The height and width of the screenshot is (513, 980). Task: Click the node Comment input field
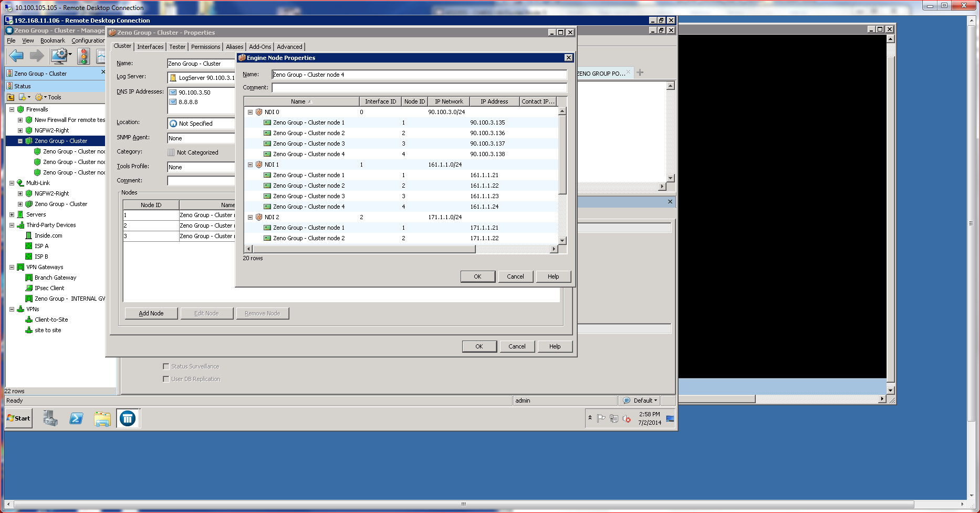click(419, 87)
